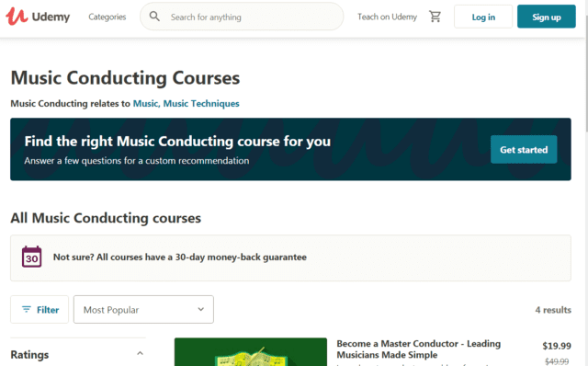Click the strikethrough $49.99 original price

557,361
